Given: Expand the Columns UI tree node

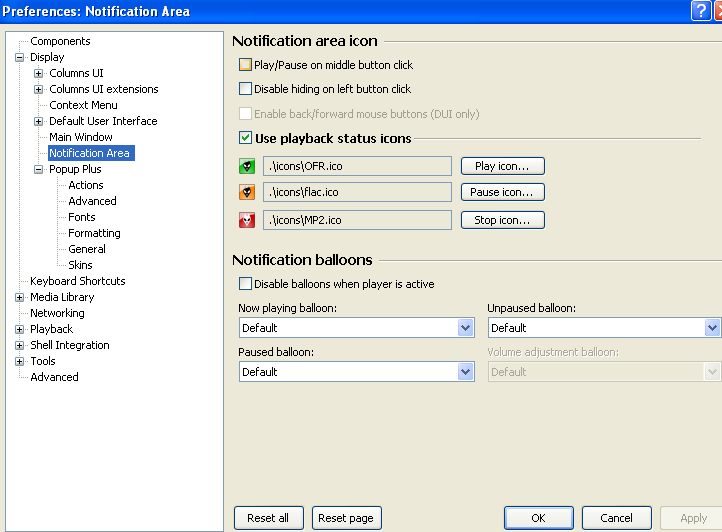Looking at the screenshot, I should (39, 73).
